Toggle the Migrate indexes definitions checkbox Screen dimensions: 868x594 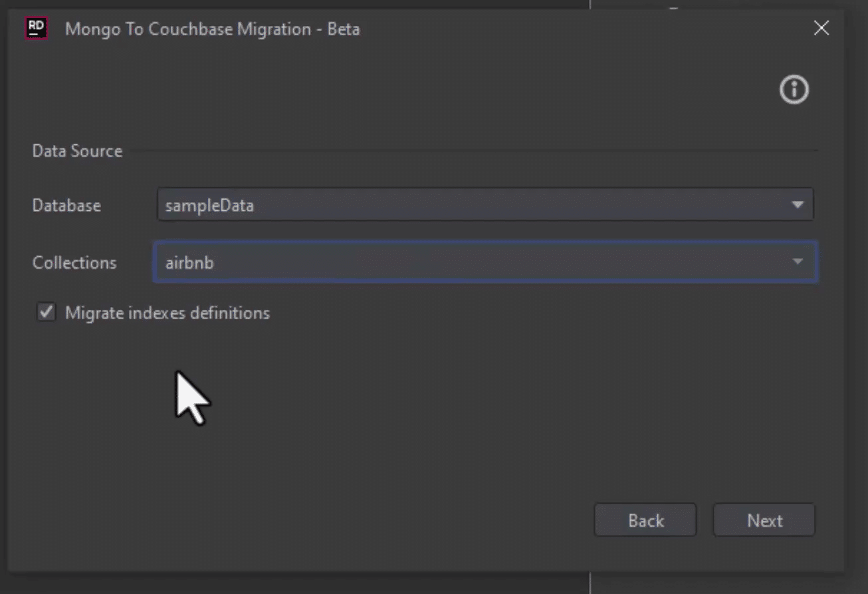(x=46, y=312)
